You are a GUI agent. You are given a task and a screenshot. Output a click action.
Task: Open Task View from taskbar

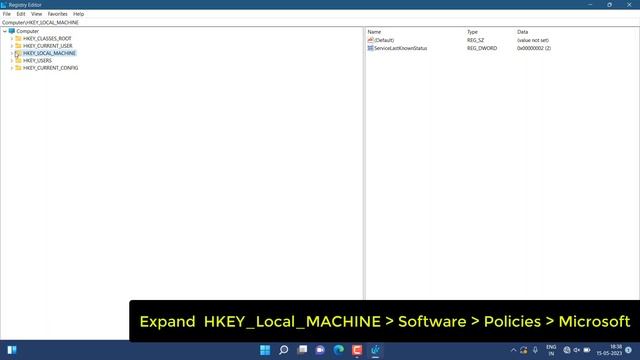point(302,350)
